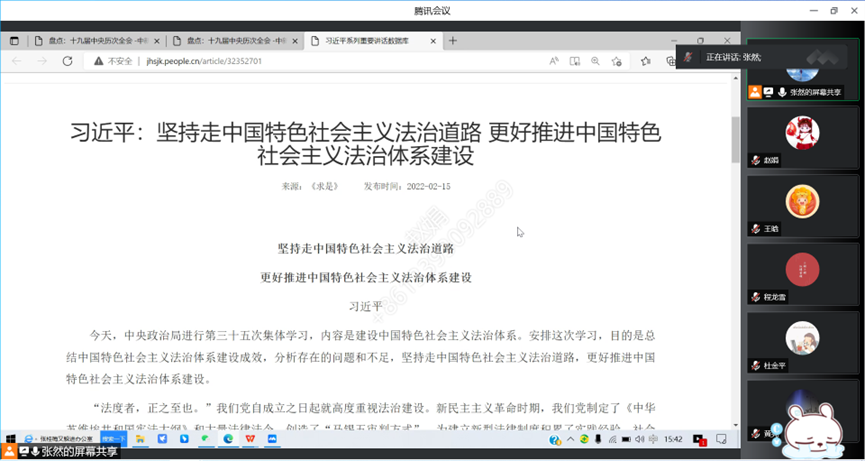Add this page to favorites
Image resolution: width=865 pixels, height=461 pixels.
(617, 61)
